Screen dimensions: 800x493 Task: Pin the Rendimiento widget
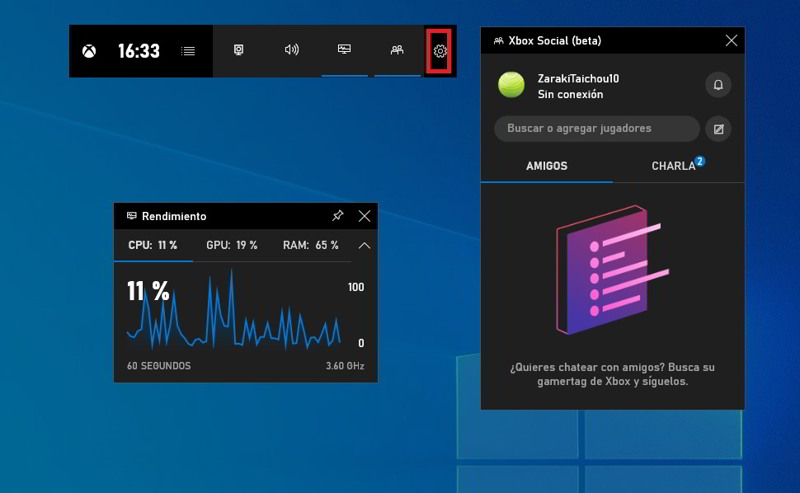point(337,216)
